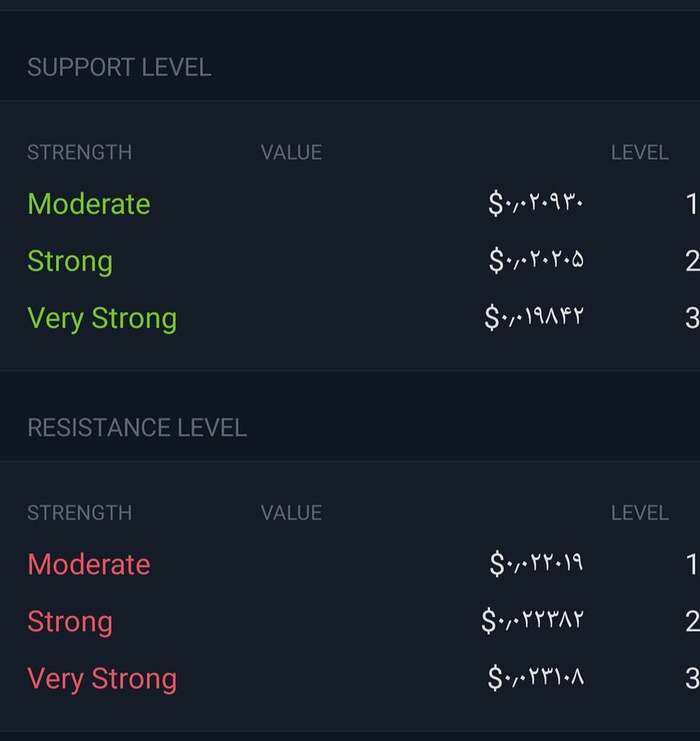The height and width of the screenshot is (741, 700).
Task: Click STRENGTH column header in support table
Action: click(80, 153)
